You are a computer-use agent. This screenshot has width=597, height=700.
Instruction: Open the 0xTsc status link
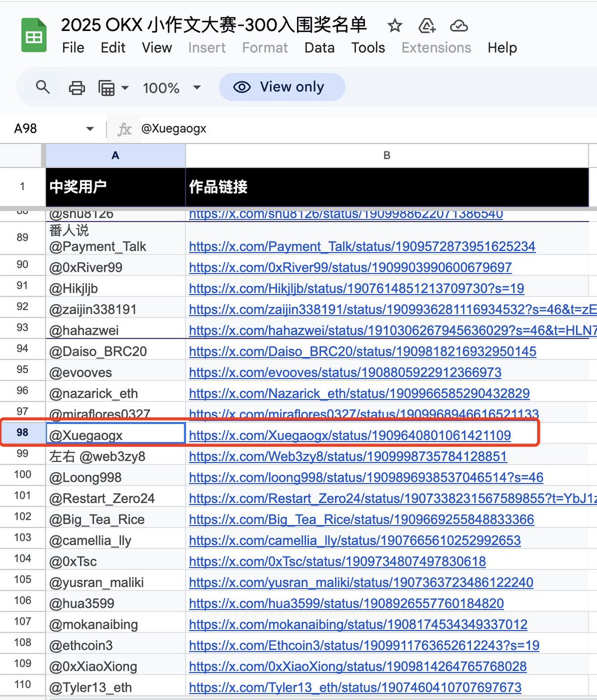[x=337, y=561]
